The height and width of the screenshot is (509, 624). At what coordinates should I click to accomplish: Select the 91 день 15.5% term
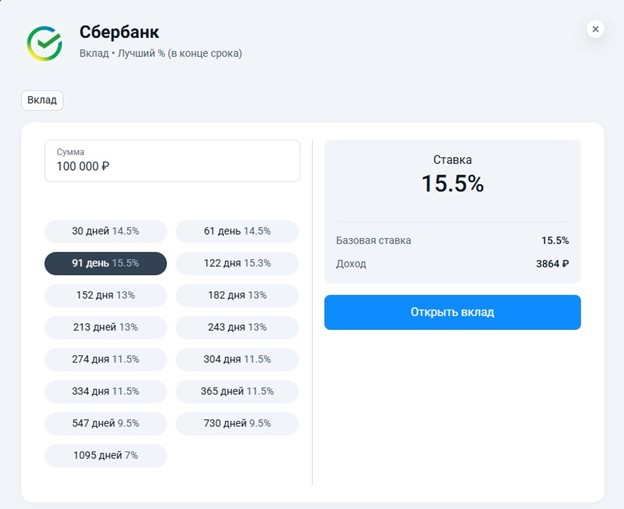click(105, 263)
